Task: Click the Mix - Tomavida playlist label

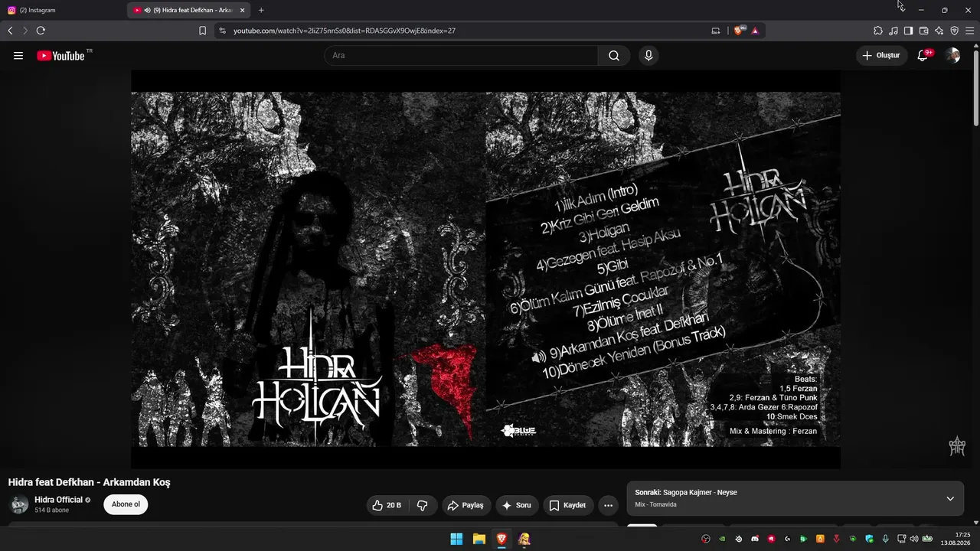Action: [x=655, y=505]
